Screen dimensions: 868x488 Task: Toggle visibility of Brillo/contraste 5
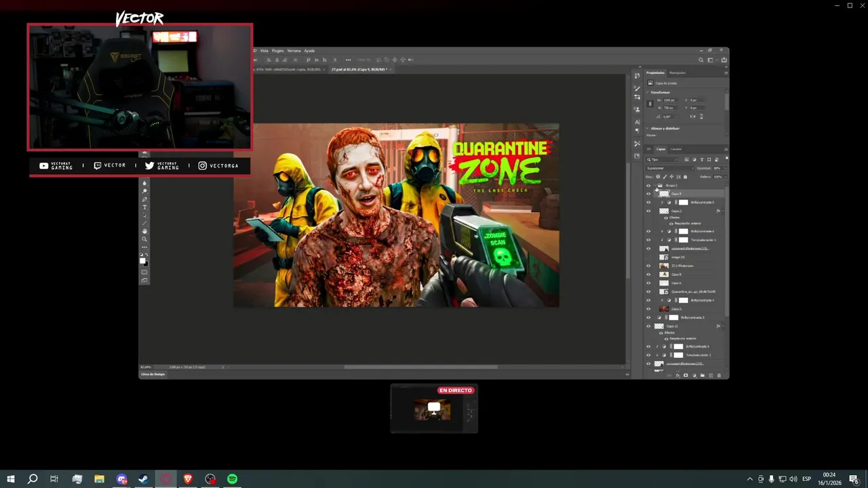pyautogui.click(x=648, y=203)
